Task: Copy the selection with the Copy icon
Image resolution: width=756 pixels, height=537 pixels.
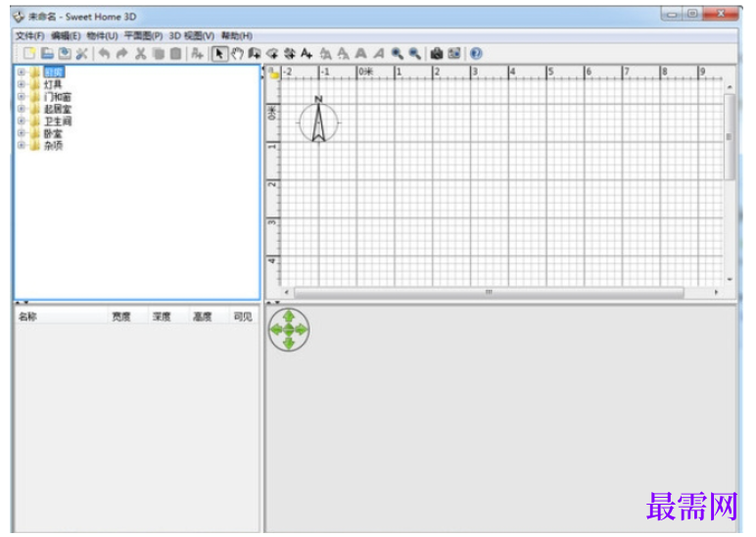Action: [x=158, y=54]
